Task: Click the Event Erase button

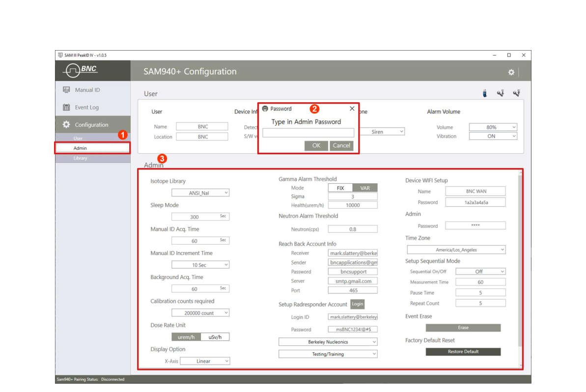Action: [x=463, y=328]
